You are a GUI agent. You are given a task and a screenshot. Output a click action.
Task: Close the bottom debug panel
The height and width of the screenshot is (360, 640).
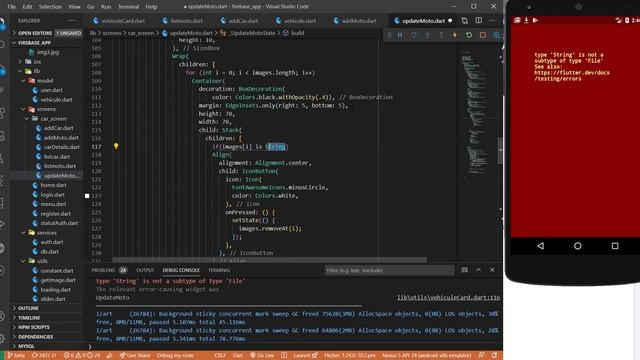pyautogui.click(x=492, y=270)
